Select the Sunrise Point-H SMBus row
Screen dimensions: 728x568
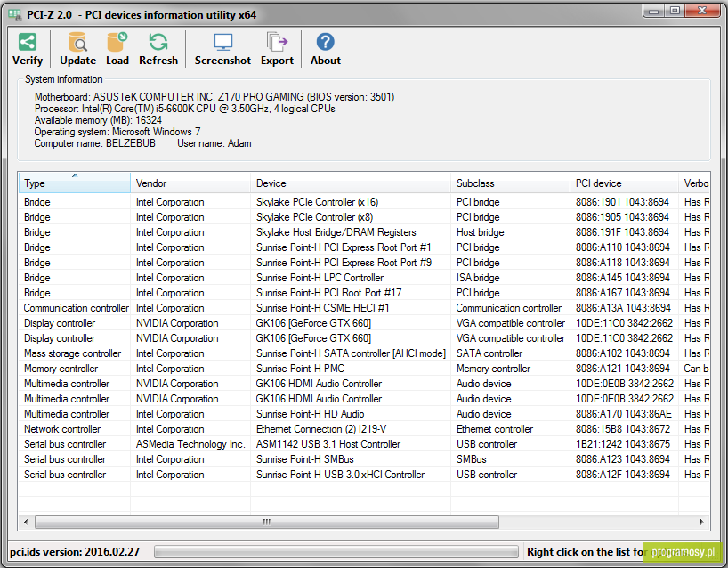364,459
